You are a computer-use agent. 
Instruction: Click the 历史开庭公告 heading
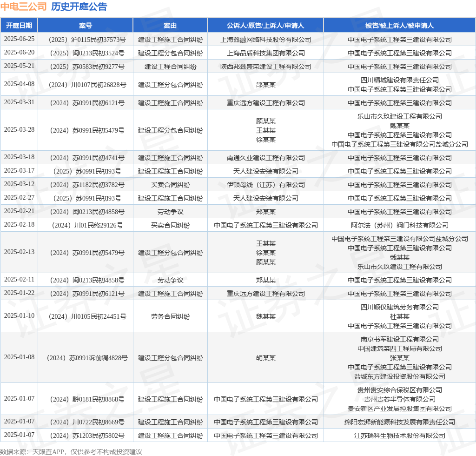79,7
